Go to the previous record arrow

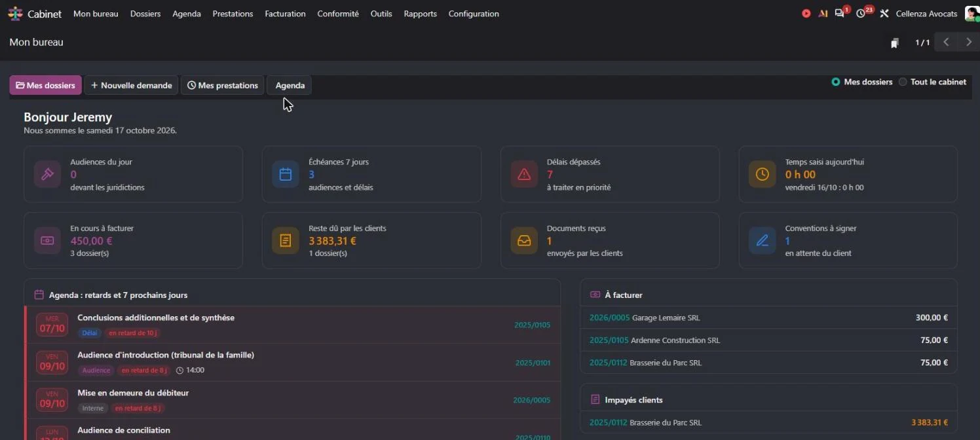pos(946,43)
